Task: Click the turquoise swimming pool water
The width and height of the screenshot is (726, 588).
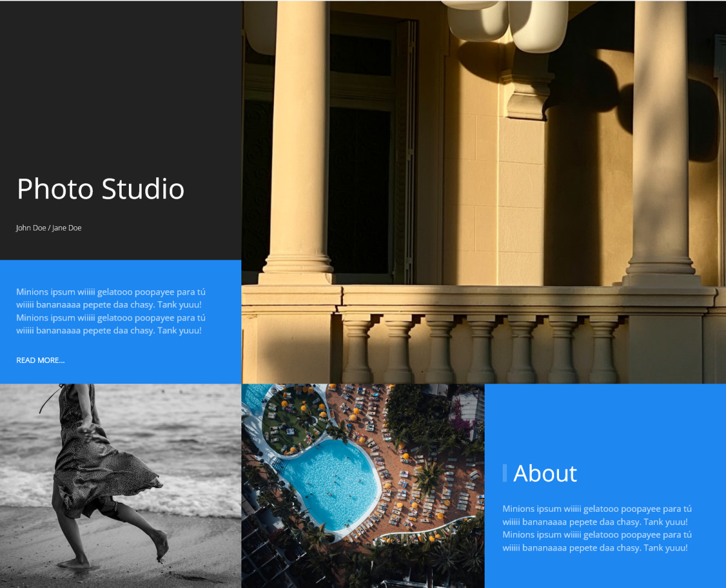Action: 330,484
